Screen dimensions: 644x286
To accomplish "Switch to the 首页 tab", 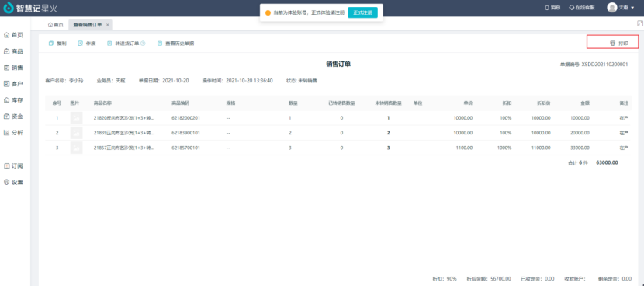I will pos(56,25).
